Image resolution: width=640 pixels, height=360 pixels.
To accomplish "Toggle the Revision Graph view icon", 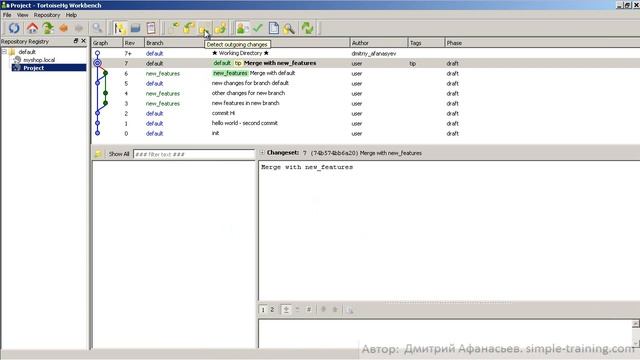I will pyautogui.click(x=120, y=28).
